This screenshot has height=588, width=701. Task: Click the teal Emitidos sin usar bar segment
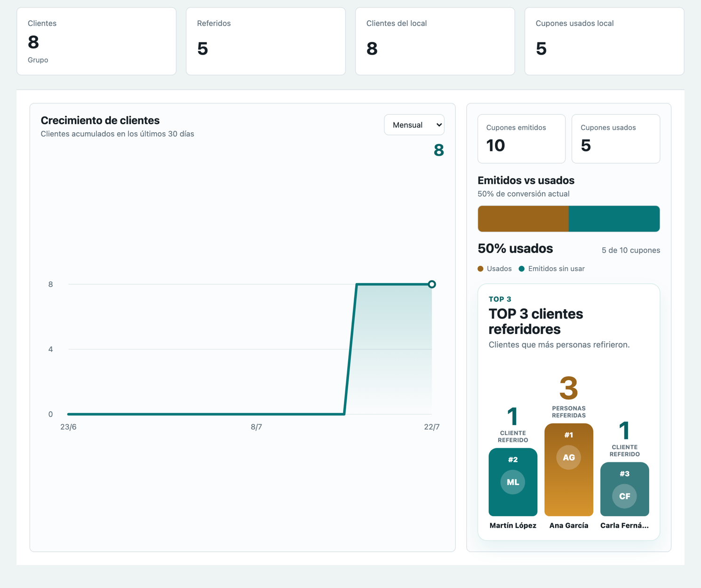click(614, 219)
